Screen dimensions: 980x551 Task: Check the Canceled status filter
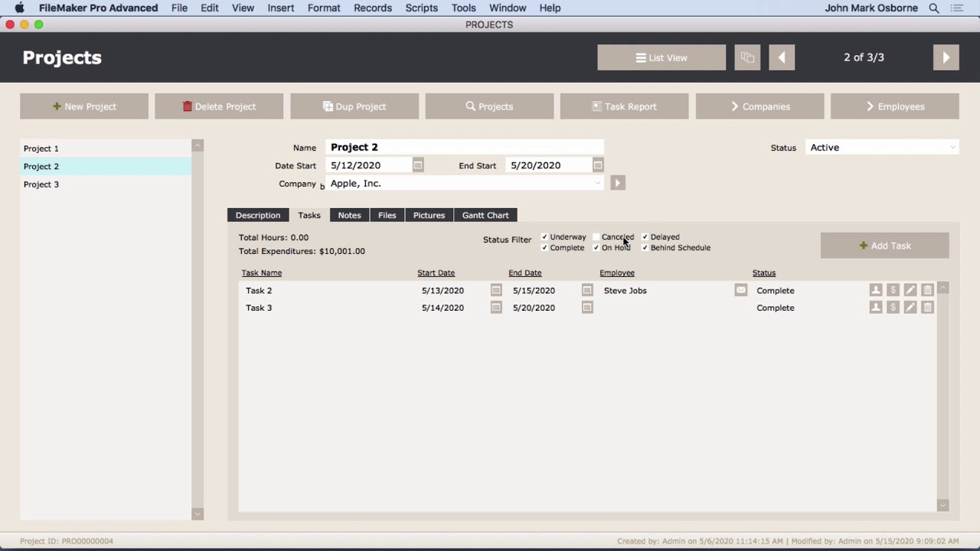point(596,237)
